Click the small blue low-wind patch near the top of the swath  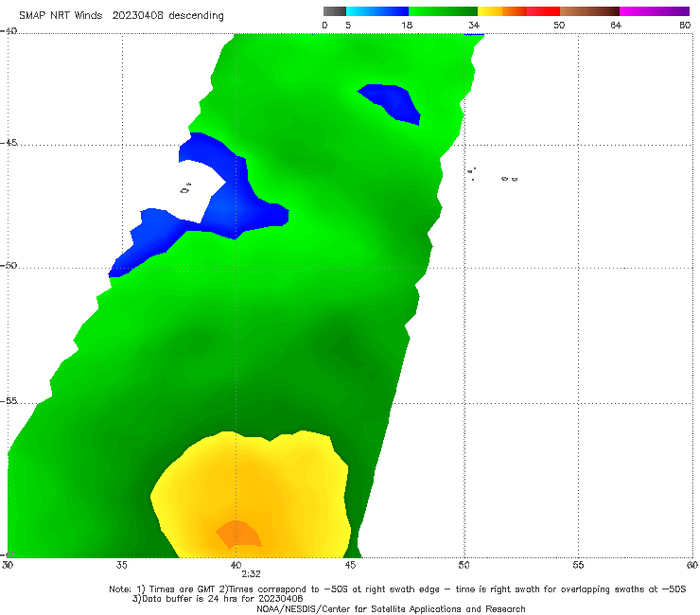391,104
